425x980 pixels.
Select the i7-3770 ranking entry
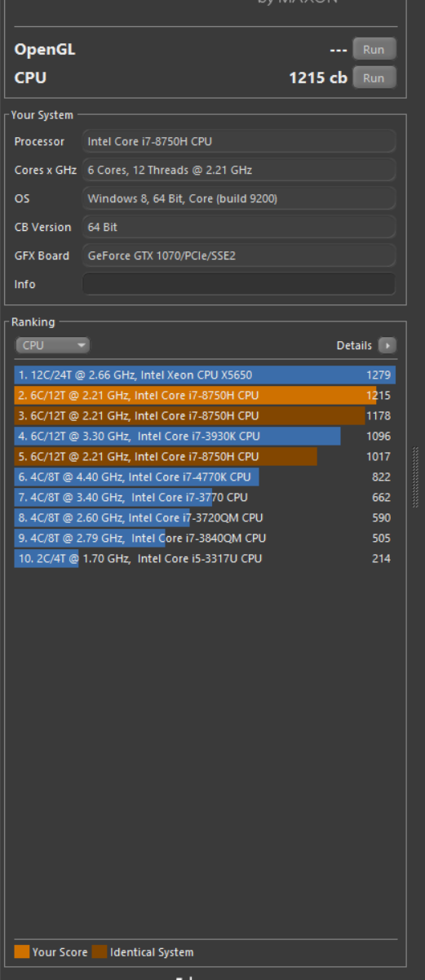point(205,498)
